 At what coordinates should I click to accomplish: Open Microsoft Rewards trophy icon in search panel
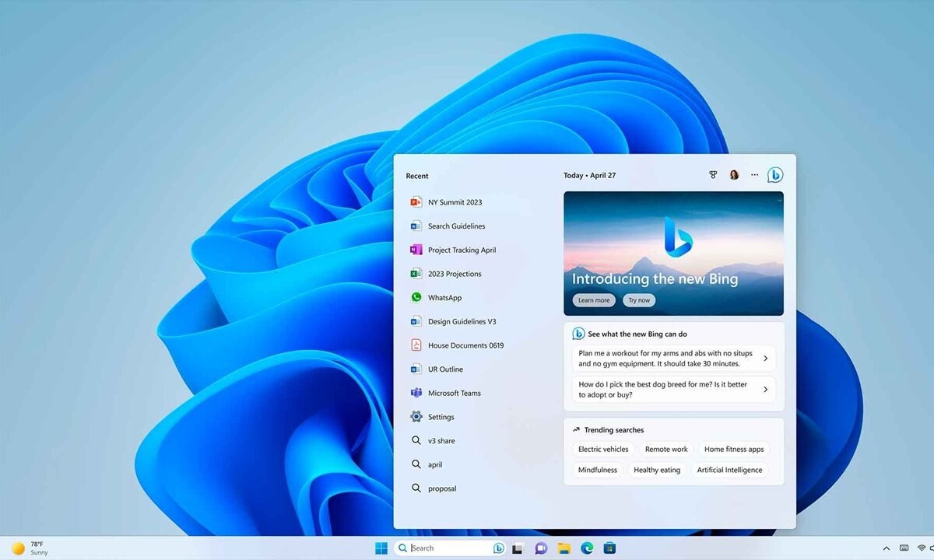pyautogui.click(x=713, y=175)
